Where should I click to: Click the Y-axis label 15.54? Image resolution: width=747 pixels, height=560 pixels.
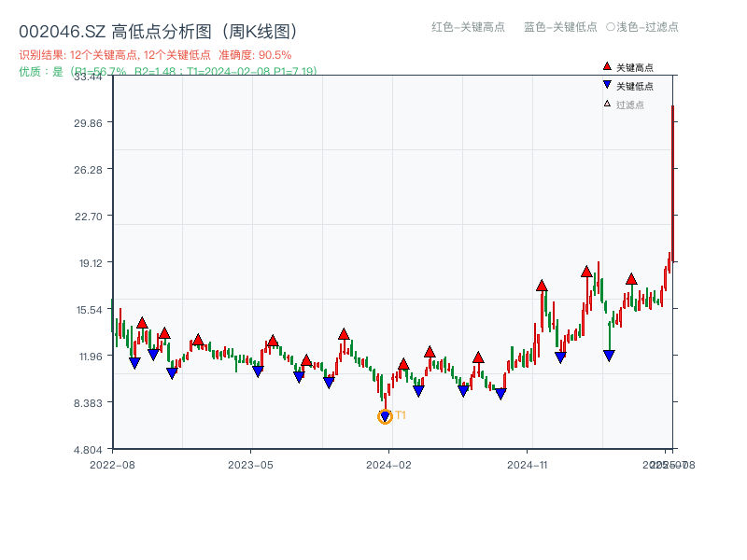tap(90, 310)
